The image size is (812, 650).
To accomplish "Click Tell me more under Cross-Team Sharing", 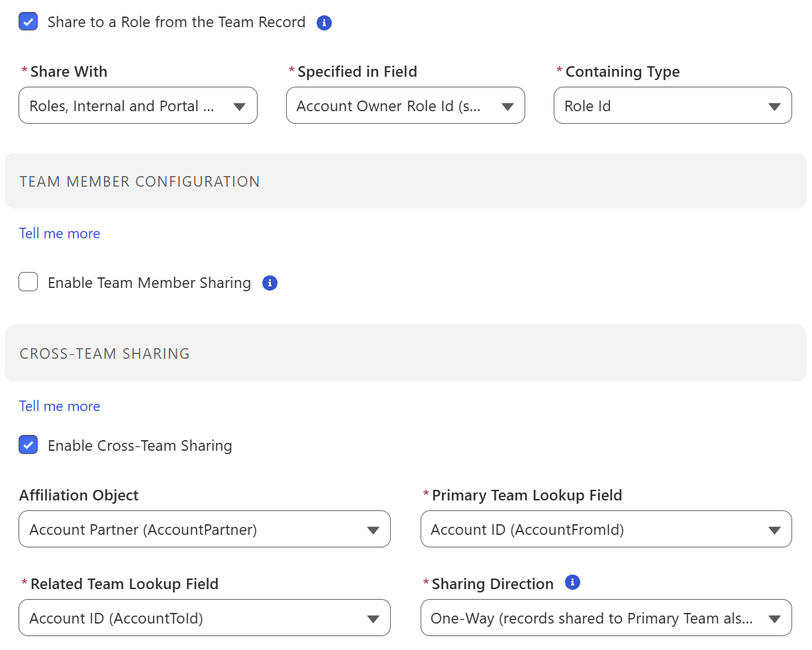I will click(60, 406).
